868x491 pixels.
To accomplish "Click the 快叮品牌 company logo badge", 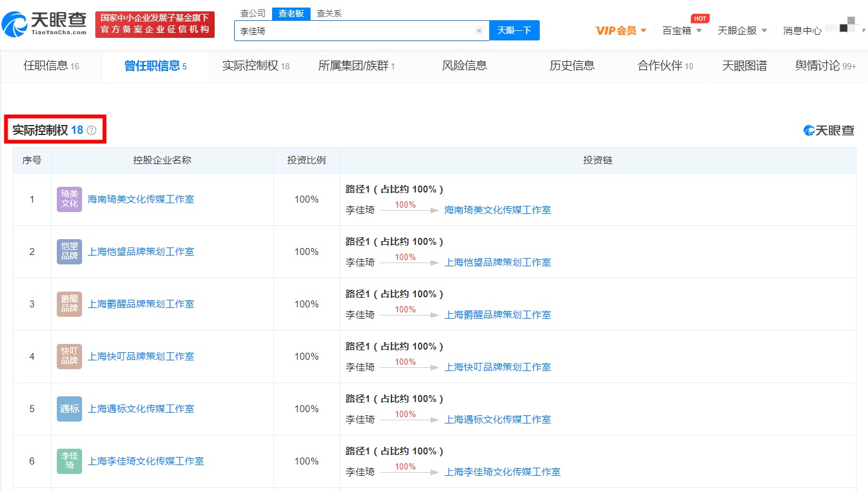I will coord(69,357).
